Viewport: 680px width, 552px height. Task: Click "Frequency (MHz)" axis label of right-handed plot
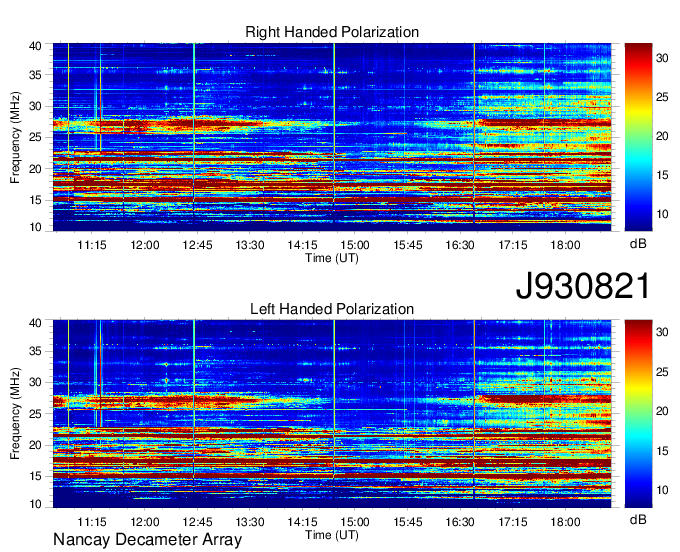[x=15, y=137]
